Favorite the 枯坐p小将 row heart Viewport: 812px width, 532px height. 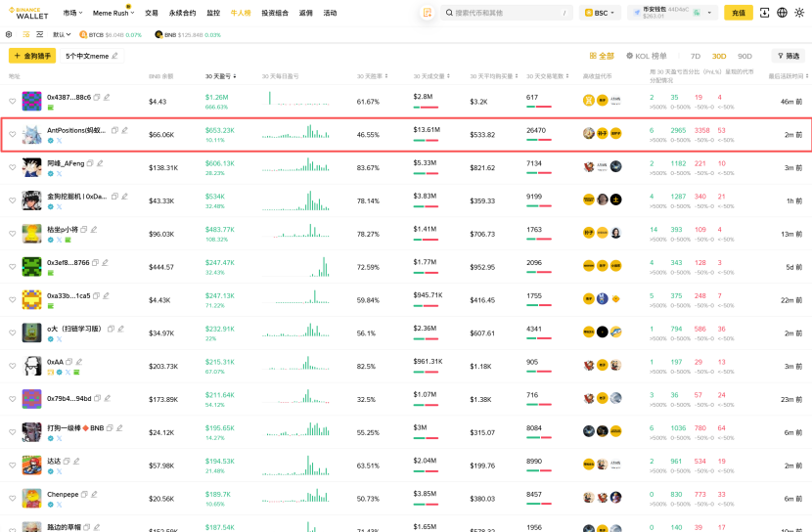13,234
